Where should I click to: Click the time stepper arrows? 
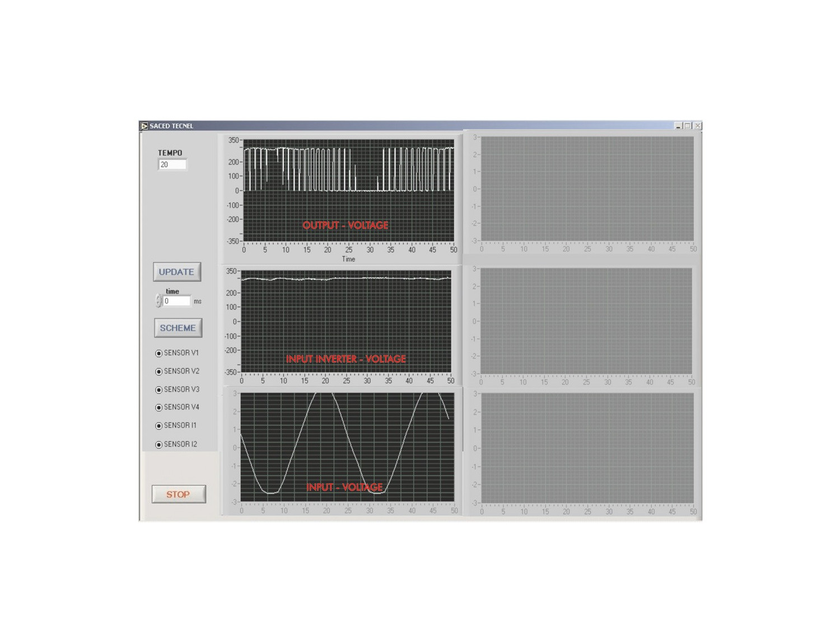(158, 301)
